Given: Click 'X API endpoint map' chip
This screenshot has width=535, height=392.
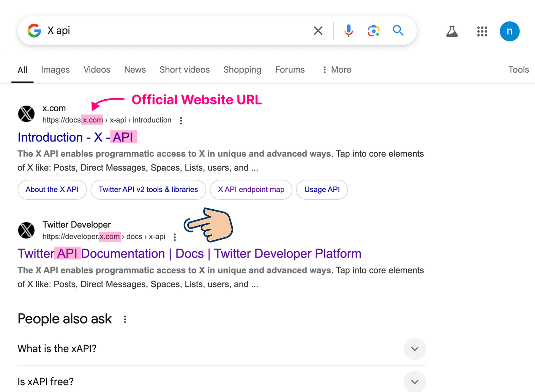Looking at the screenshot, I should click(x=251, y=190).
